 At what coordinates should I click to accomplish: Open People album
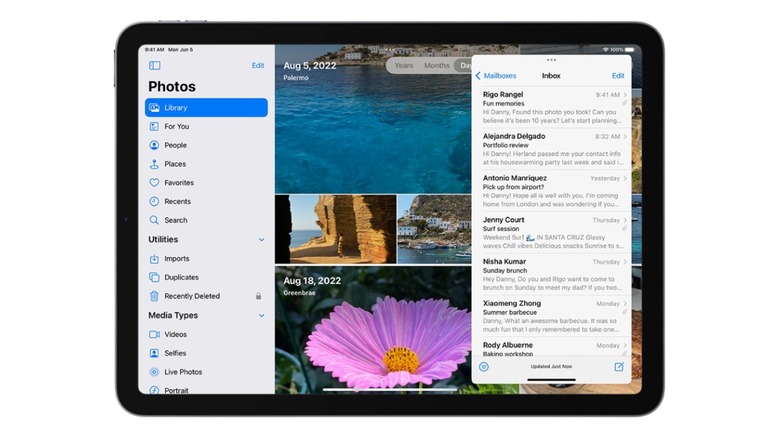coord(206,145)
